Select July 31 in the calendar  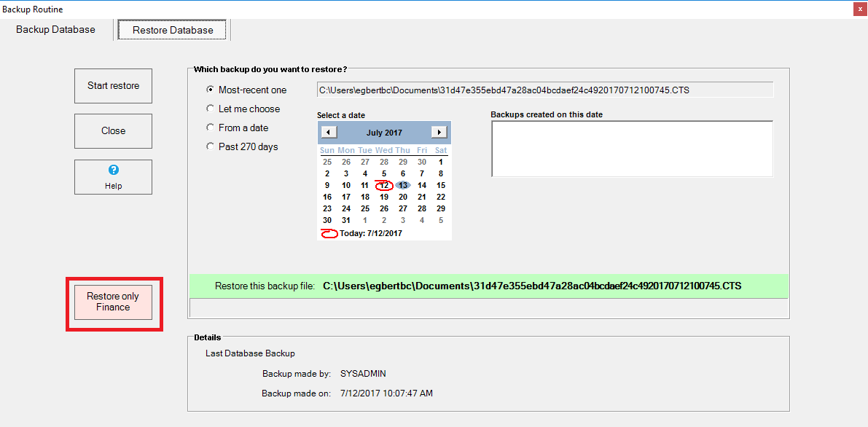tap(346, 220)
